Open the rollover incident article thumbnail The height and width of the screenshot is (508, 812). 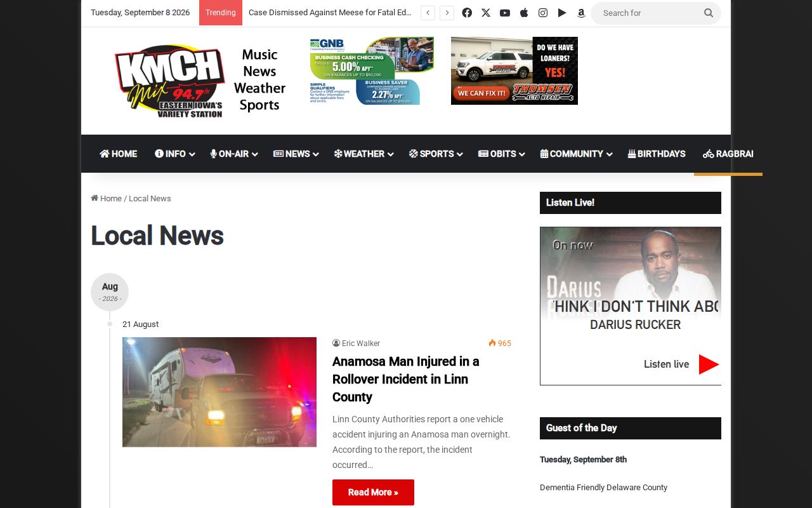(219, 392)
